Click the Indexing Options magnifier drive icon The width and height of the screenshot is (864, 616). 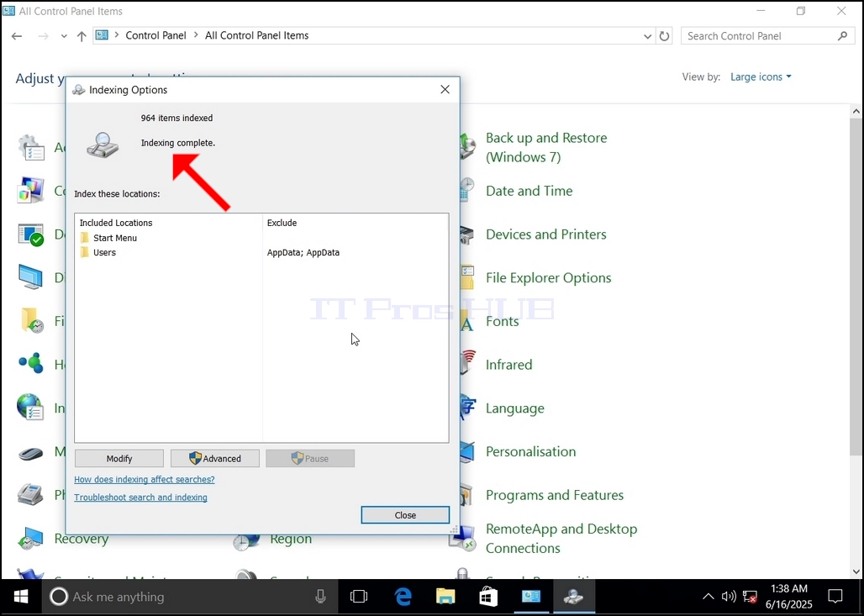tap(103, 145)
